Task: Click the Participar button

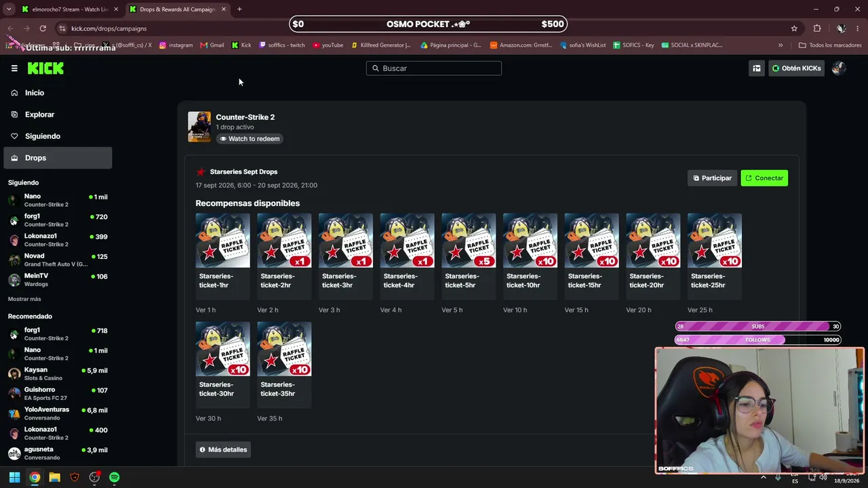Action: tap(712, 178)
